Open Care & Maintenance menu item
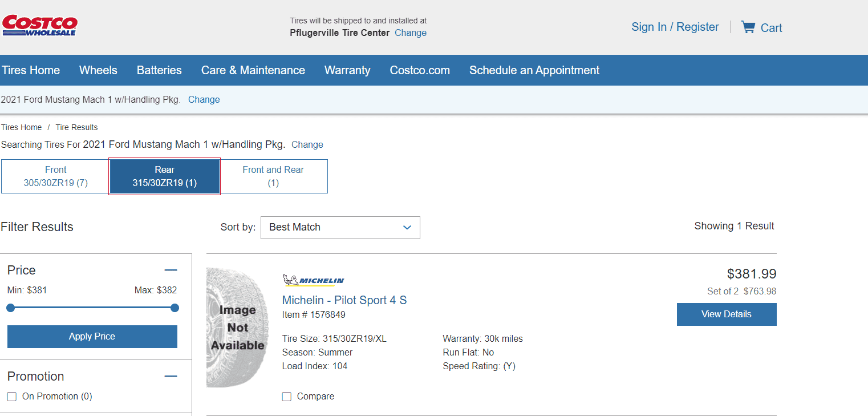 253,70
